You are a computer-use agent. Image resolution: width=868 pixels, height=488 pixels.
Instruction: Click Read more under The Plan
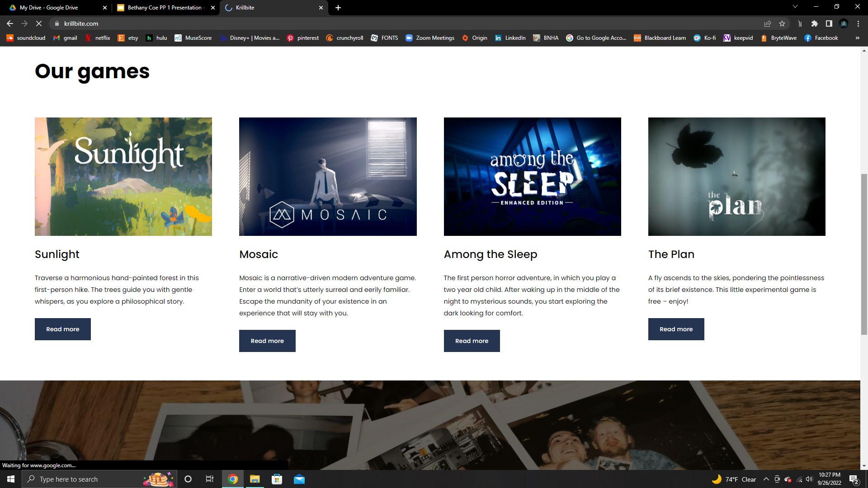point(676,329)
